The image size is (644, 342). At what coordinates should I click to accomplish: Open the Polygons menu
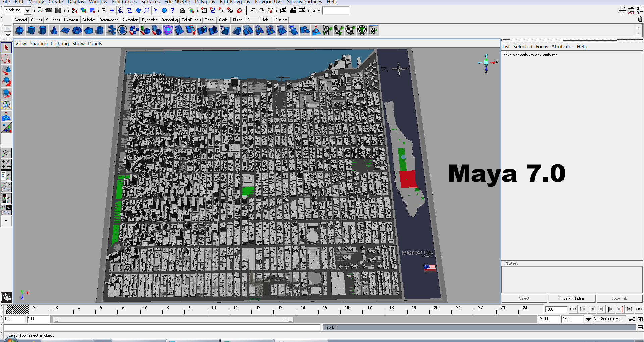point(205,2)
